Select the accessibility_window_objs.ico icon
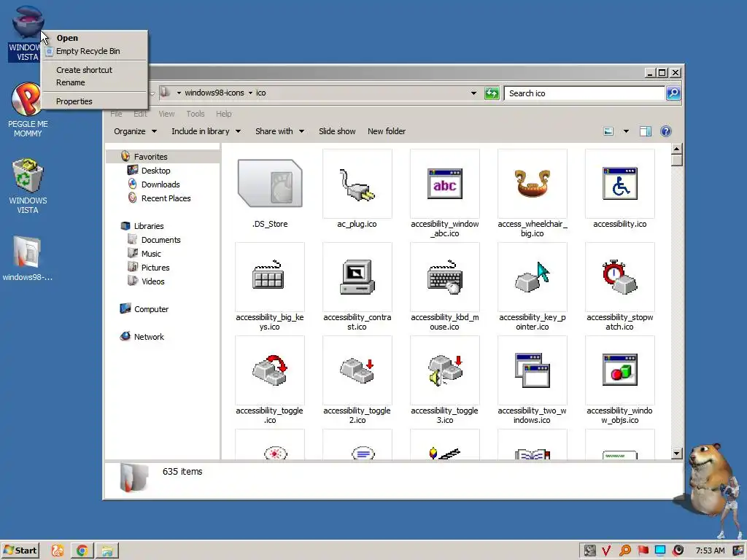Viewport: 747px width, 560px height. point(620,370)
